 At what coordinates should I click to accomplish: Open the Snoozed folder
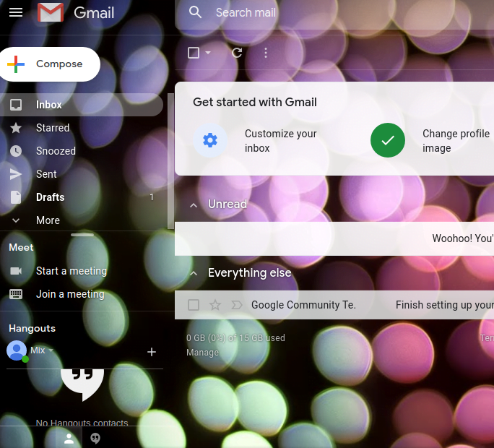[x=82, y=151]
